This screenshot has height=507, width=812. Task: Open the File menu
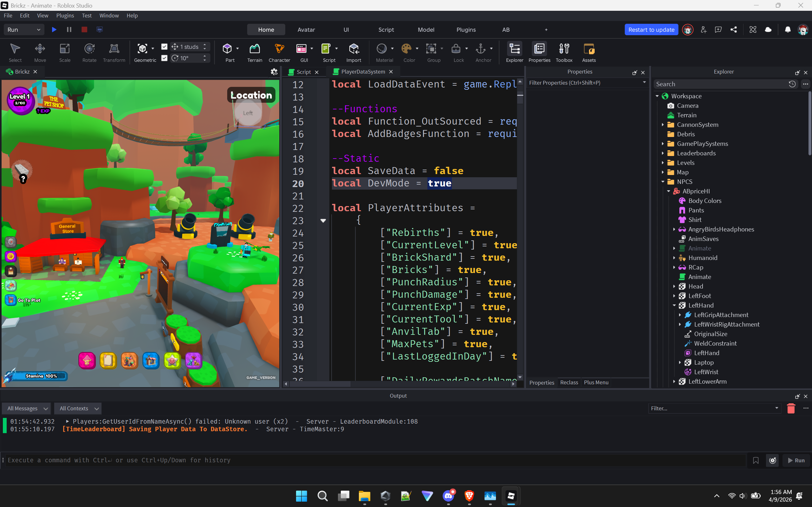(8, 16)
